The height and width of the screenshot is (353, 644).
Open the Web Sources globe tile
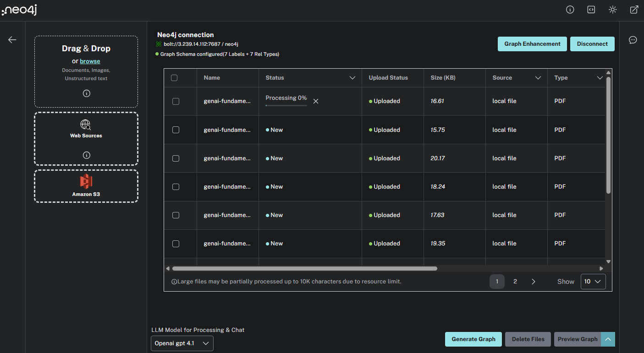[86, 129]
